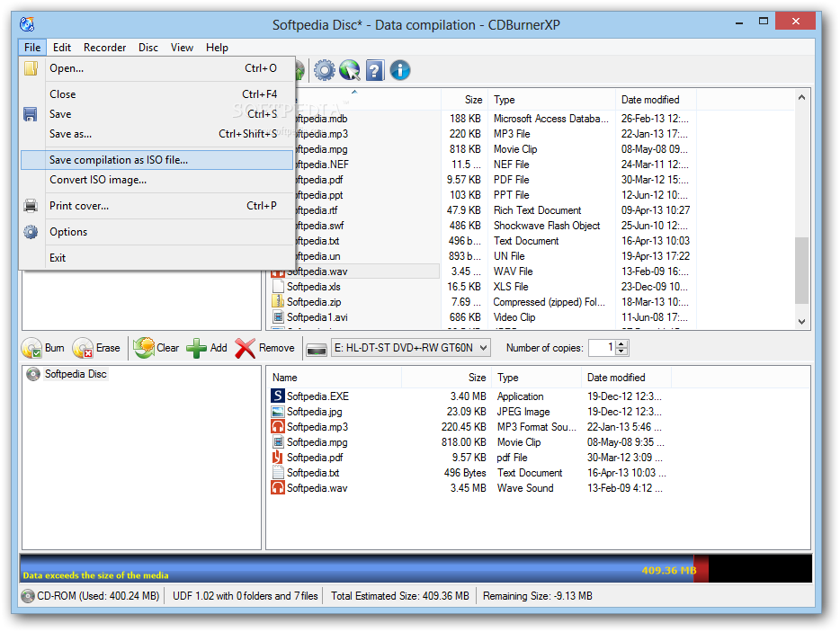The image size is (840, 632).
Task: Open the Recorder menu
Action: point(104,47)
